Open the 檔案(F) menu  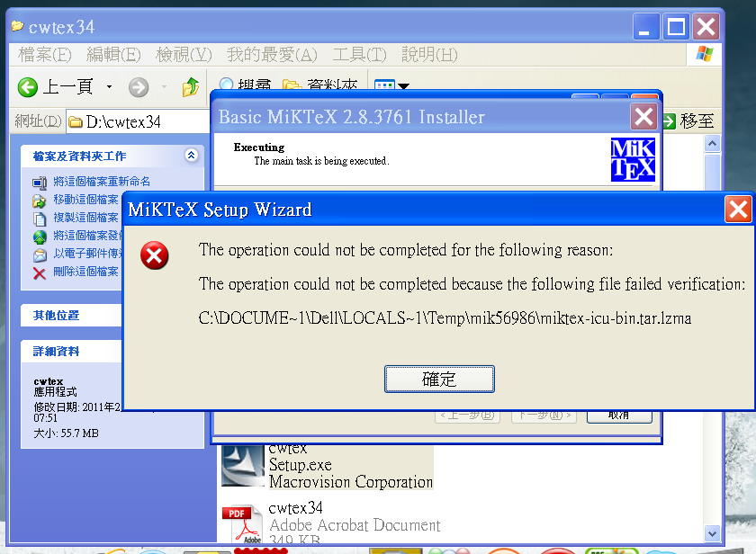click(x=45, y=55)
